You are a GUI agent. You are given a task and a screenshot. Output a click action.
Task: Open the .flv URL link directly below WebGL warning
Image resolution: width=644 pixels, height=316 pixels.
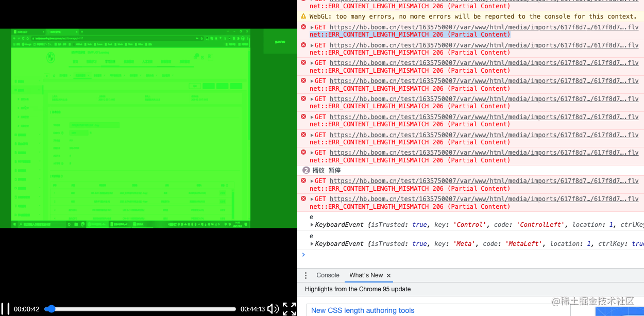point(484,27)
